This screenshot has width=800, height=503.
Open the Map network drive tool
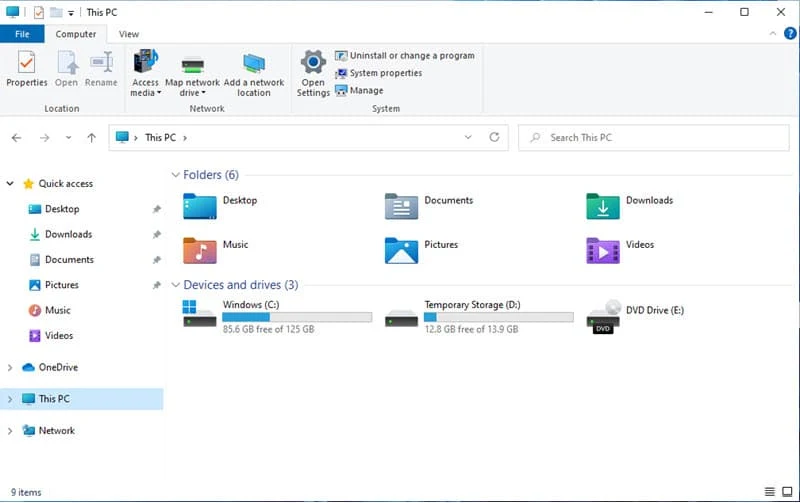[x=192, y=73]
